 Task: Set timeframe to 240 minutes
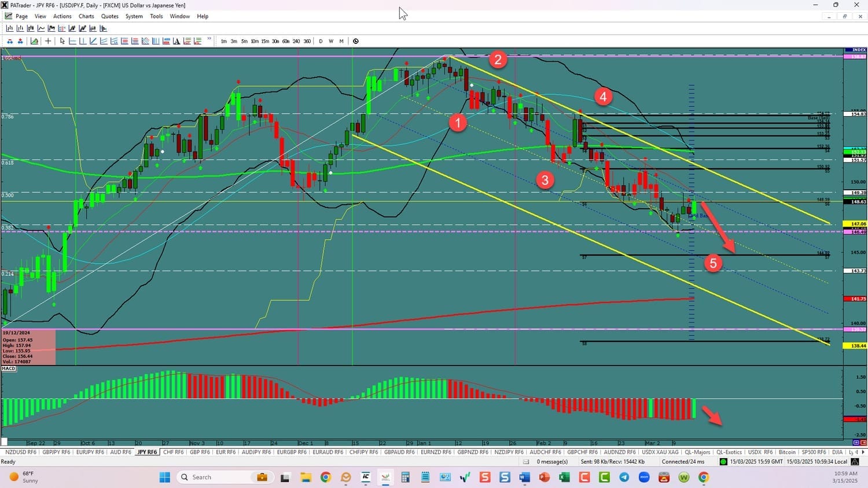point(296,41)
